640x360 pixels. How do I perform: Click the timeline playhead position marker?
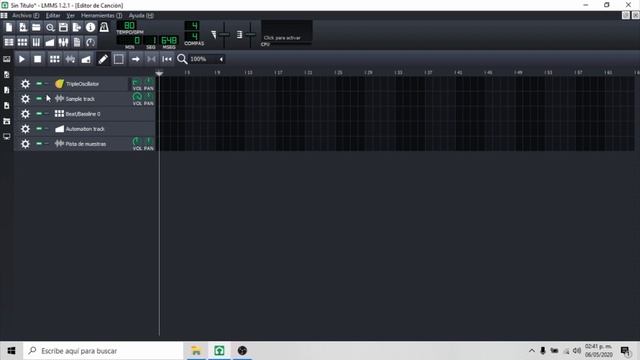pos(159,73)
